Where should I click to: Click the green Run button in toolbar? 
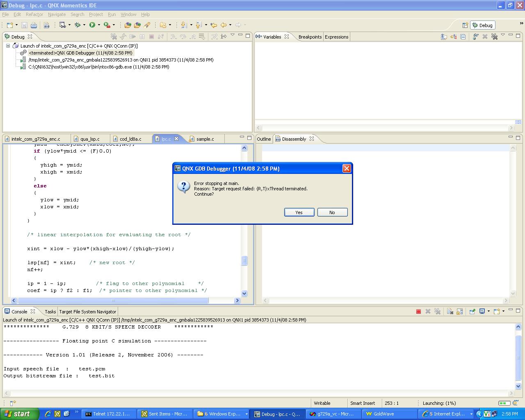[92, 25]
